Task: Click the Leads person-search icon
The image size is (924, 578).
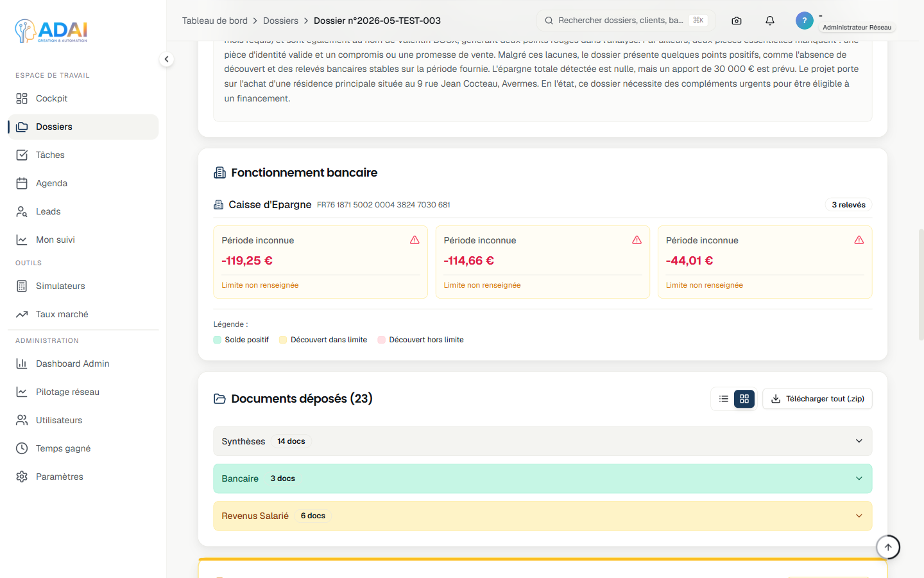Action: point(22,211)
